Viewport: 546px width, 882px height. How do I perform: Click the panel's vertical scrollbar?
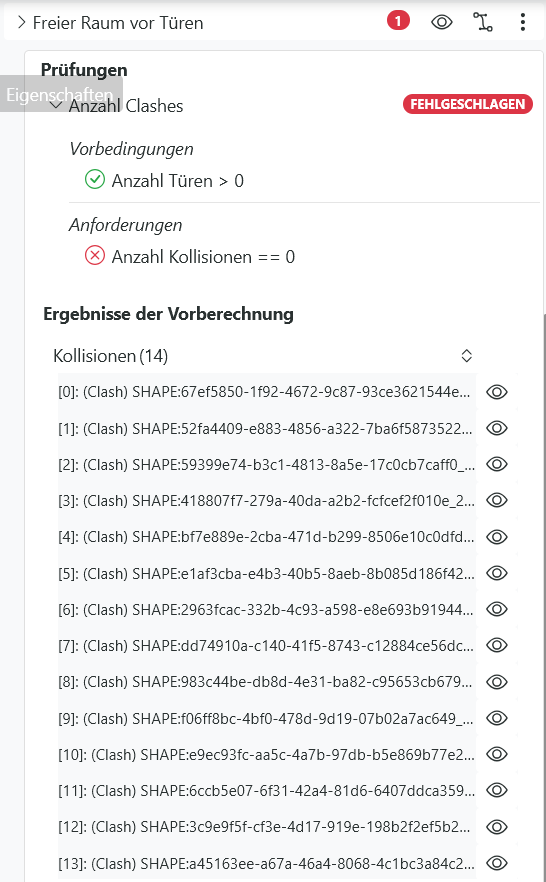544,596
